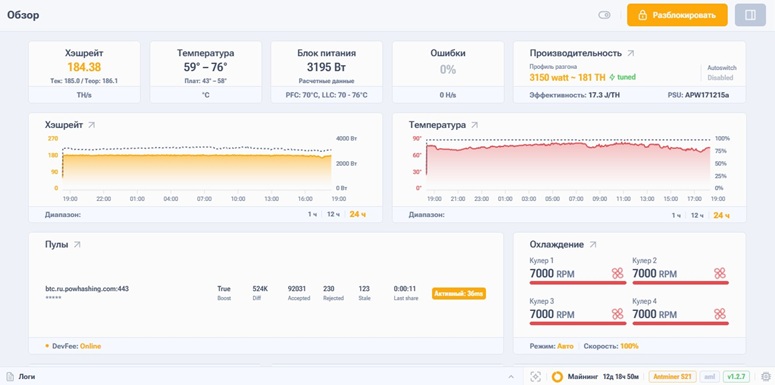This screenshot has height=385, width=775.
Task: Click the True Boost value
Action: (224, 289)
